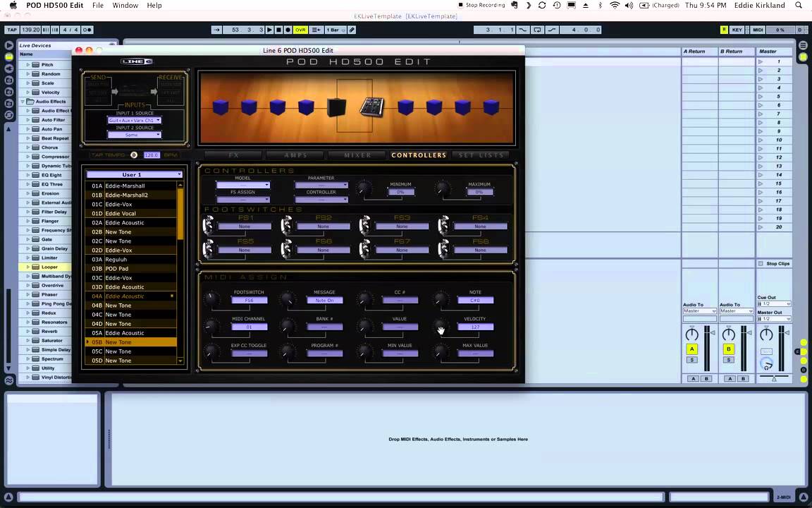Select preset 03B POD Pad
812x508 pixels.
[132, 269]
